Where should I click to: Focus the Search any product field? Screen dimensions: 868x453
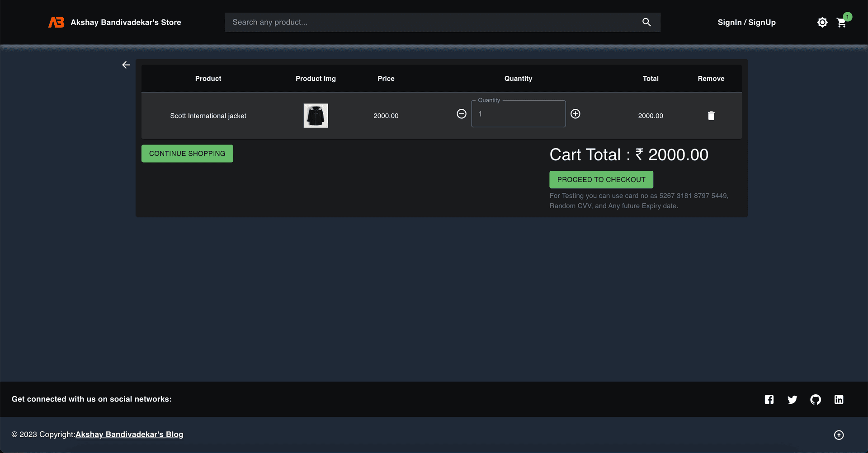tap(429, 22)
